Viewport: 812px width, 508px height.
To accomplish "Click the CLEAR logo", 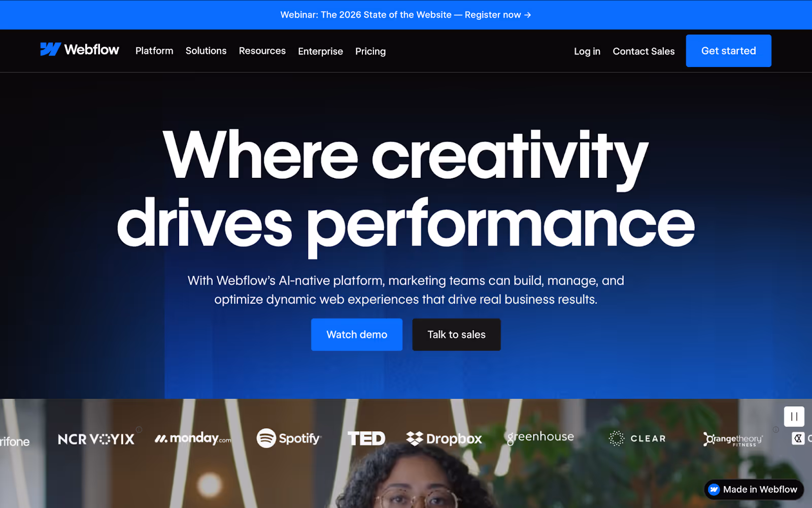I will point(637,438).
